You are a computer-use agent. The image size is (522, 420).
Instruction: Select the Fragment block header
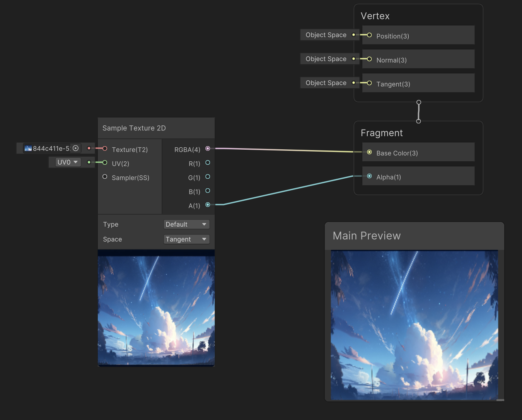(382, 133)
